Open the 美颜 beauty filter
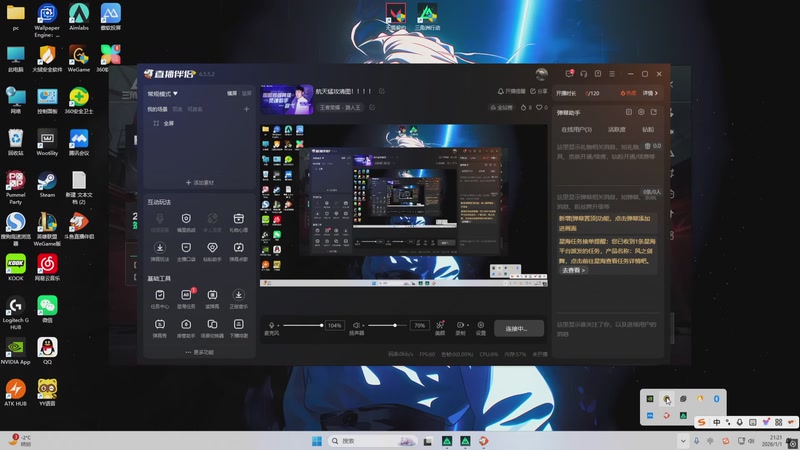The image size is (800, 450). 440,328
